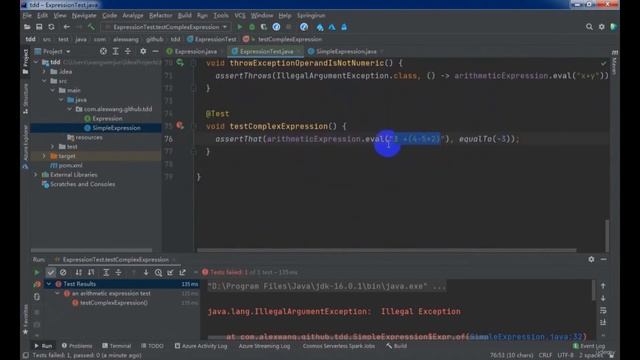Collapse 'an arithmetic expression test' node
Viewport: 640px width, 360px height.
(x=58, y=293)
